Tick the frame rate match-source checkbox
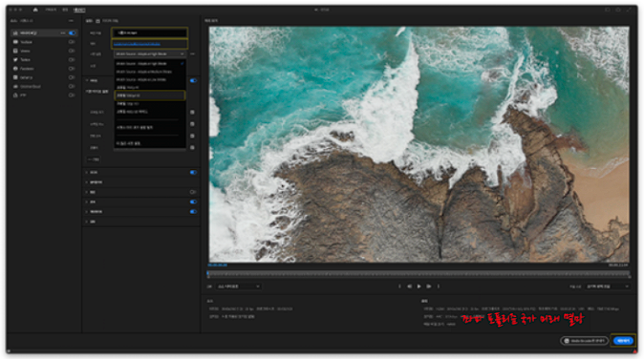 pyautogui.click(x=192, y=124)
